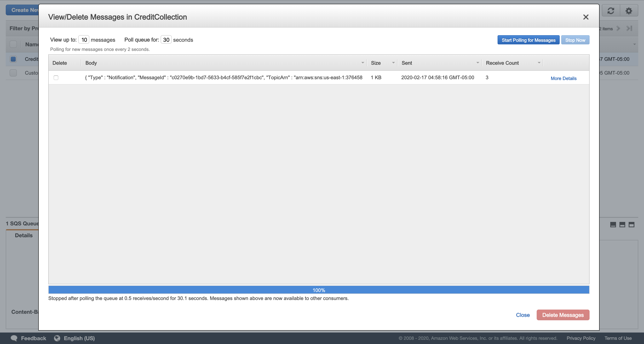The width and height of the screenshot is (644, 344).
Task: Click Start Polling for Messages button
Action: pos(528,40)
